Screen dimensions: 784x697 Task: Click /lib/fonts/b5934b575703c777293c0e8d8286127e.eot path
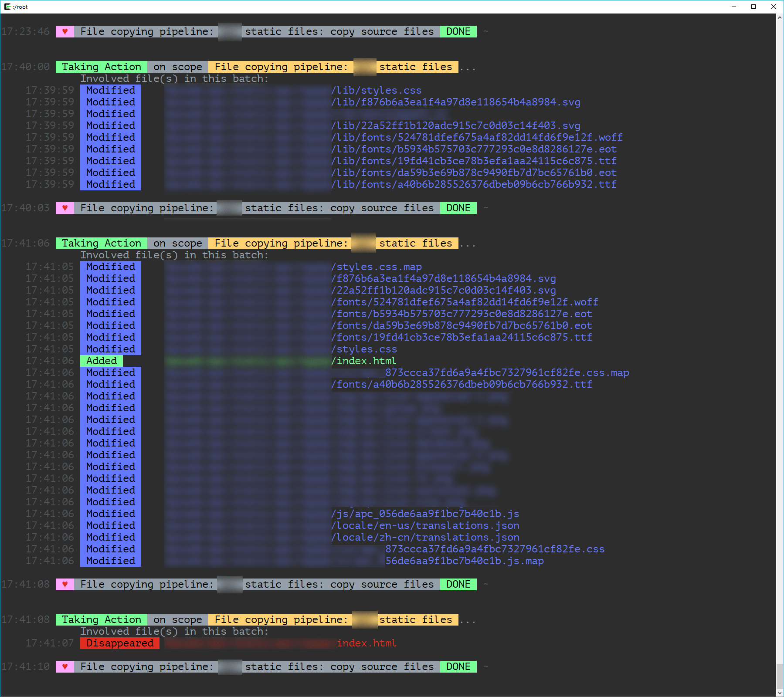pos(474,149)
